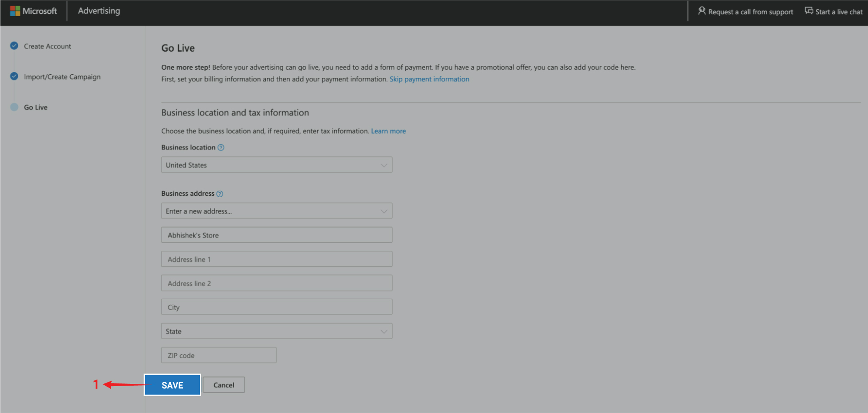Click the Go Live page heading
Screen dimensions: 868x413
[178, 48]
